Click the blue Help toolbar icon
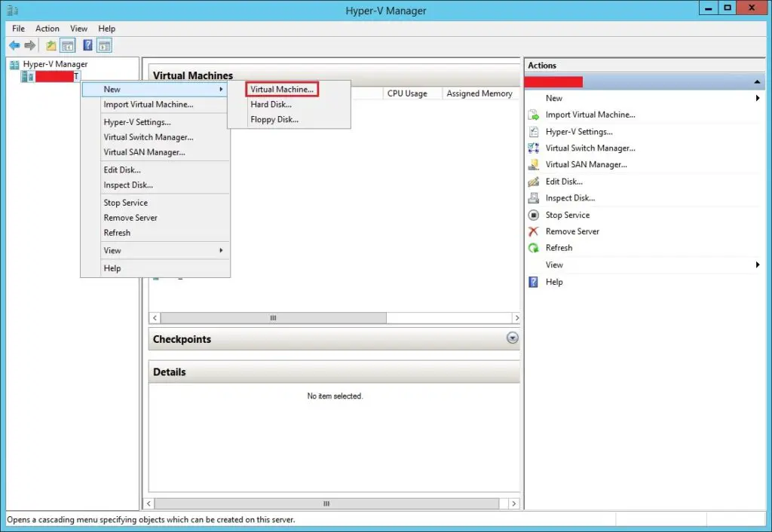The image size is (772, 532). coord(87,46)
